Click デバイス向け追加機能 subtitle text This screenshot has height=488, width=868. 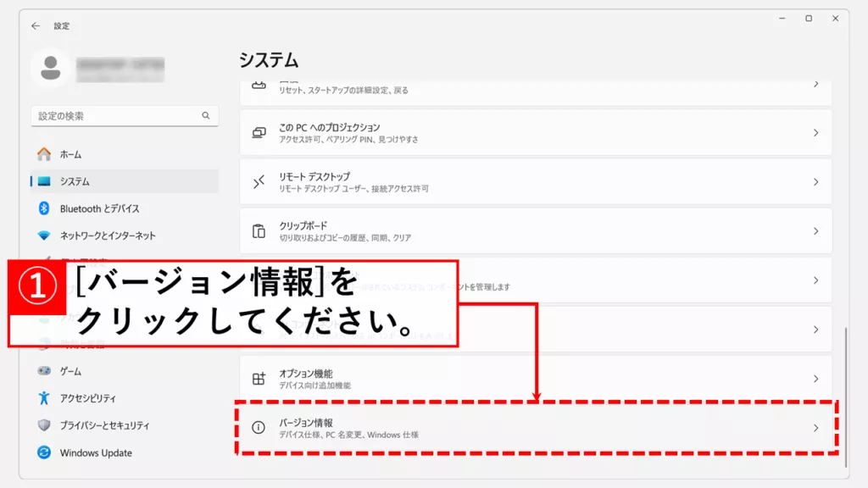coord(315,385)
